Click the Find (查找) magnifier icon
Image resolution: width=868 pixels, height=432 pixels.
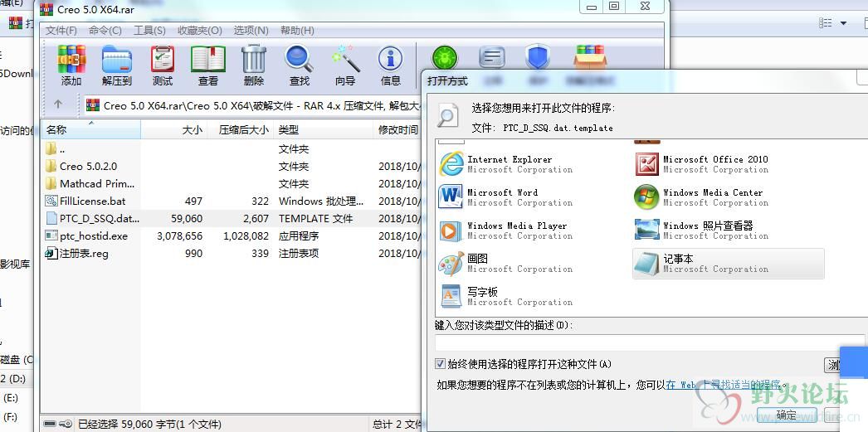click(x=299, y=66)
